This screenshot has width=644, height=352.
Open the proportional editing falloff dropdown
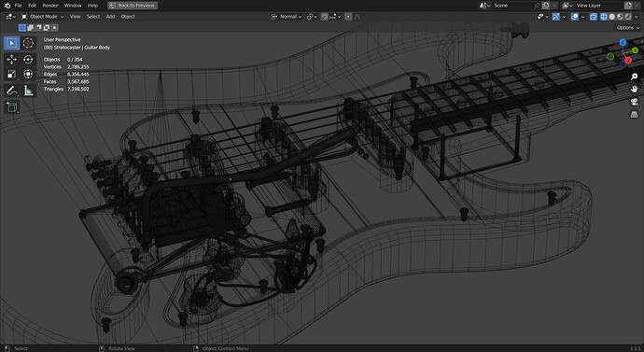(359, 17)
